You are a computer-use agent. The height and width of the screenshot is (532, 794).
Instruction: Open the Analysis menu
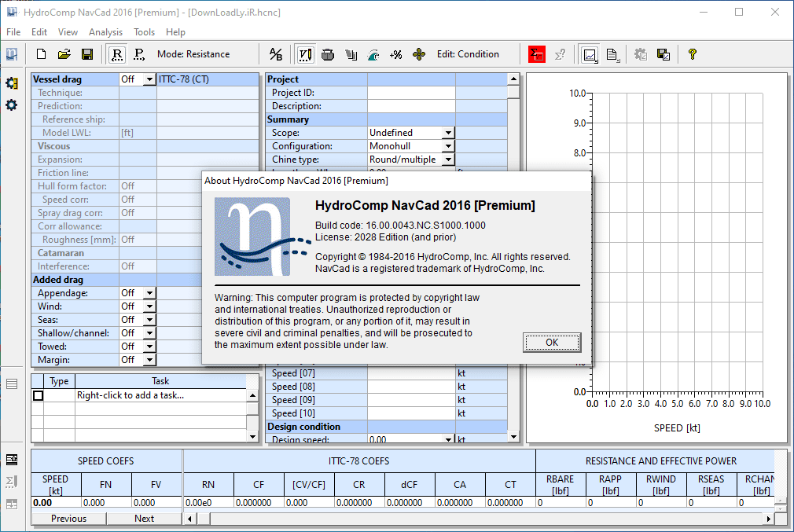[x=105, y=32]
